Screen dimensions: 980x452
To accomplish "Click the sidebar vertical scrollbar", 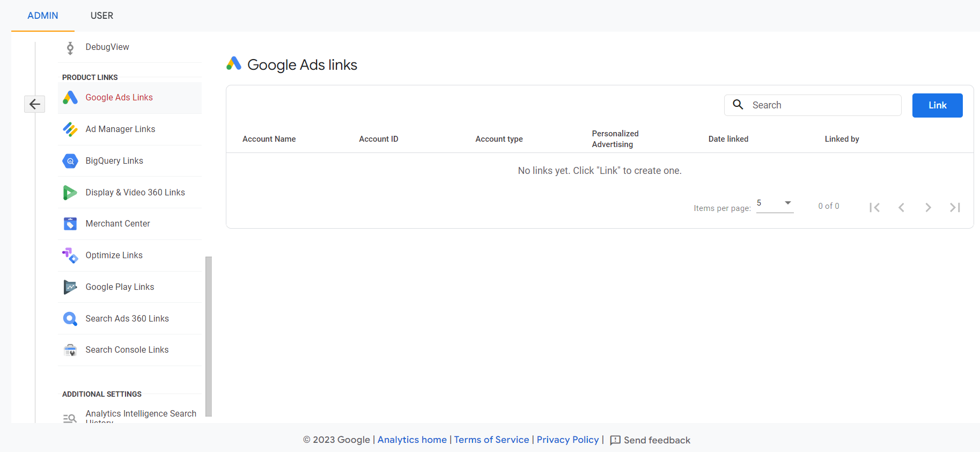I will tap(209, 336).
